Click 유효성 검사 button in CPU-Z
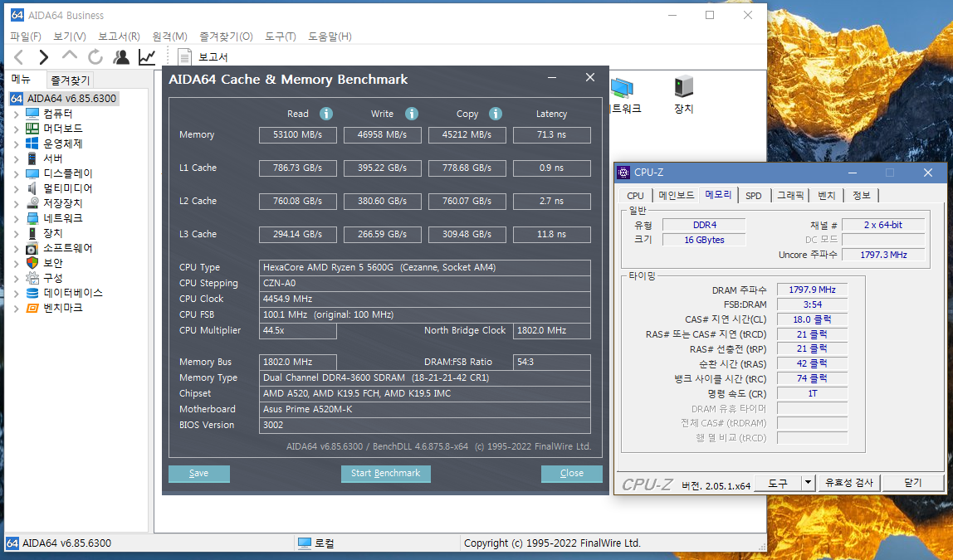The height and width of the screenshot is (560, 953). coord(849,483)
